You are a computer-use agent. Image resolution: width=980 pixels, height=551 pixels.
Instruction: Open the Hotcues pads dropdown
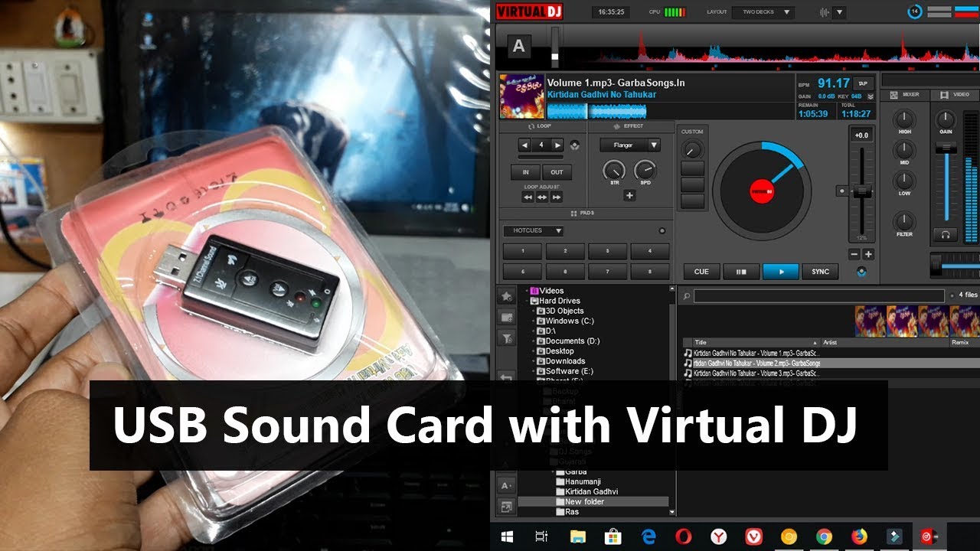tap(534, 230)
